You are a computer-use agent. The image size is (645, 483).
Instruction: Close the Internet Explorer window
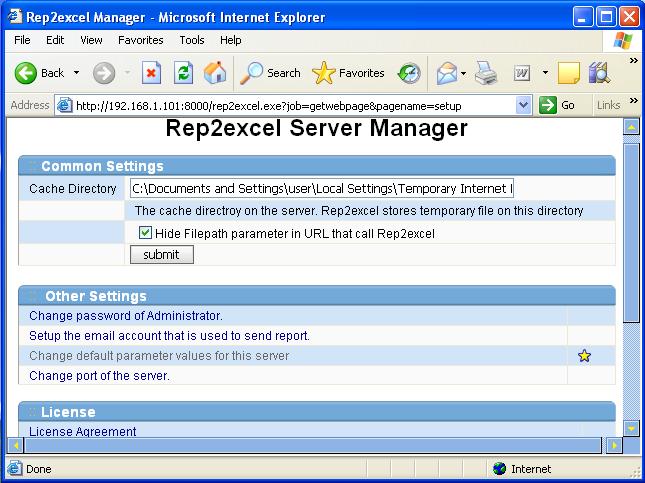pos(629,17)
